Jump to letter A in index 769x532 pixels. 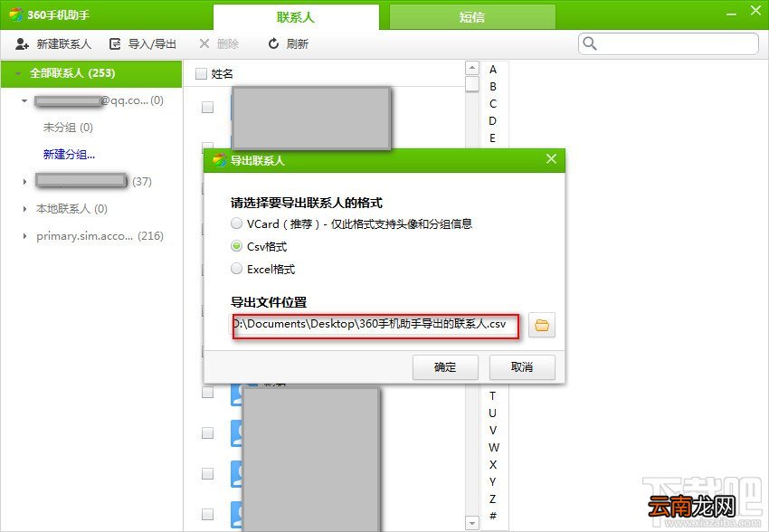pos(493,70)
